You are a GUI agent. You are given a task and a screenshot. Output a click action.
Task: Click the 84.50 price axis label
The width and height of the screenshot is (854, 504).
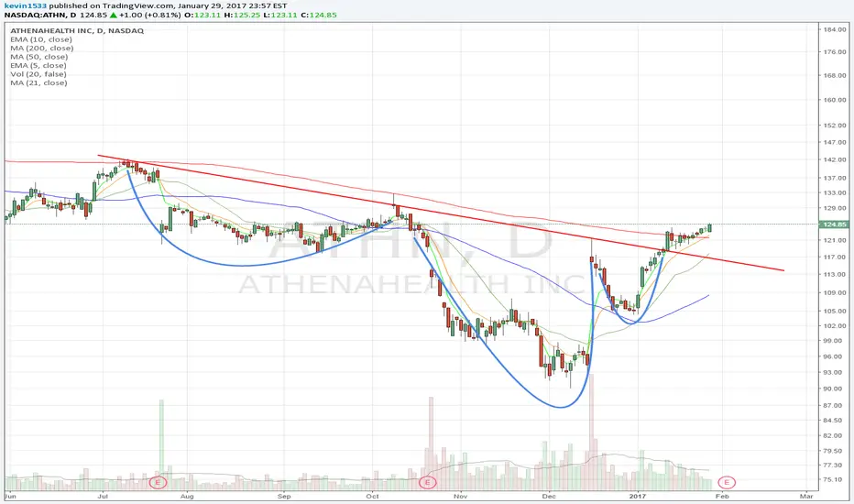pos(835,420)
